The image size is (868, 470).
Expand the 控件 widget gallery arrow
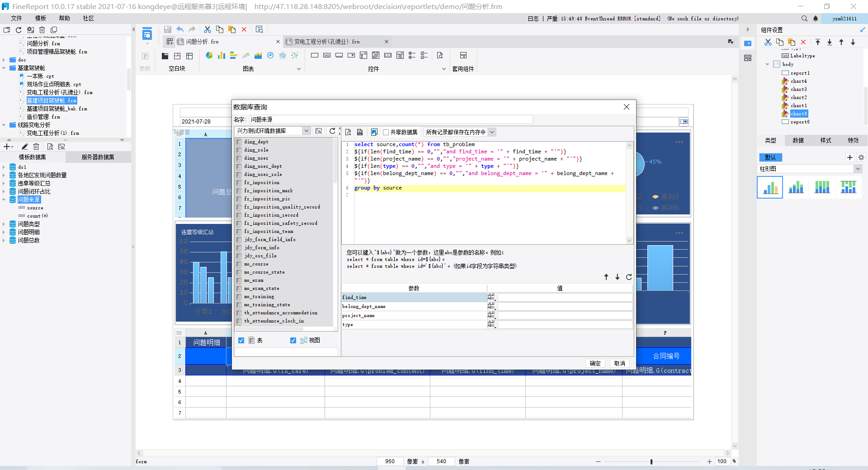pos(443,69)
